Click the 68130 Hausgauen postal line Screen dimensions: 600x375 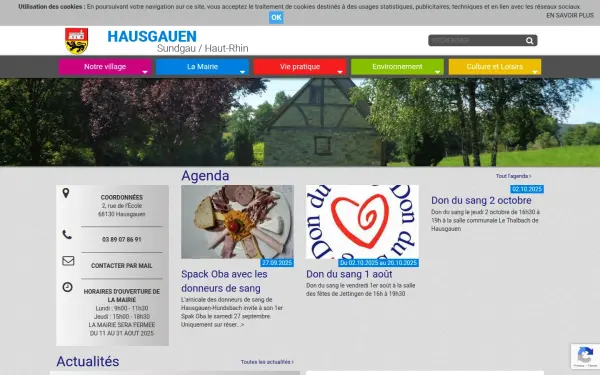[122, 214]
